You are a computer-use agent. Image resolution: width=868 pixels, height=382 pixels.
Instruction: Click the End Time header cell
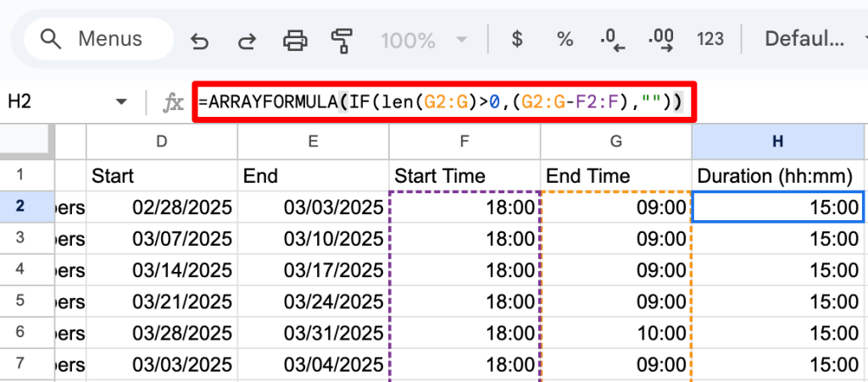(x=615, y=176)
